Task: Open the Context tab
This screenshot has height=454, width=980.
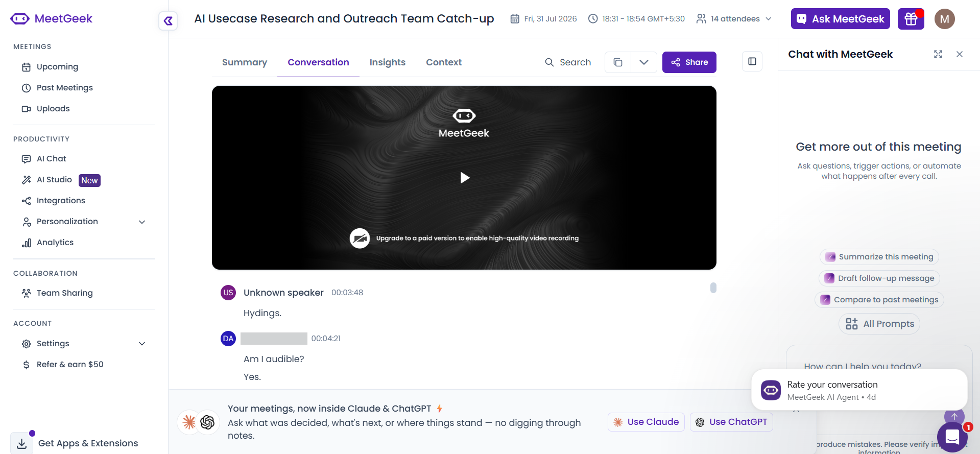Action: [x=444, y=62]
